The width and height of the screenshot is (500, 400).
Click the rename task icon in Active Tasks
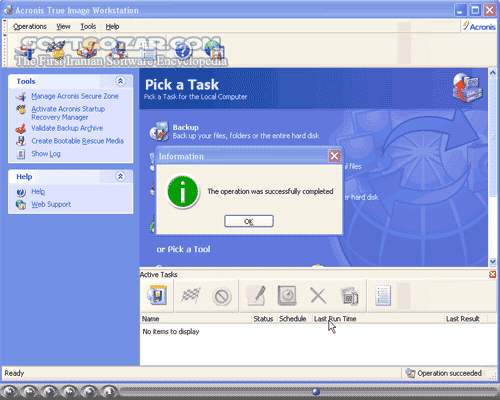(x=349, y=296)
